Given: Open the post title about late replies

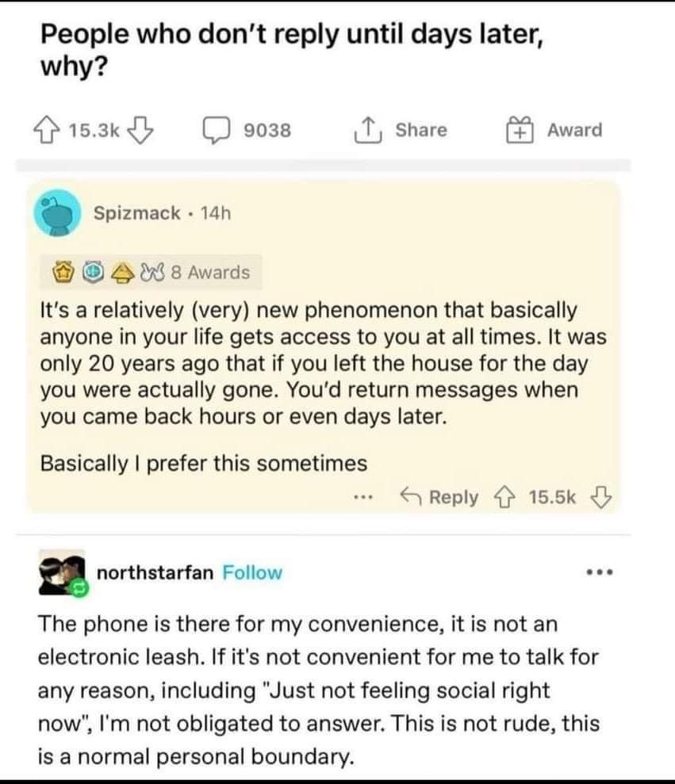Looking at the screenshot, I should click(291, 49).
